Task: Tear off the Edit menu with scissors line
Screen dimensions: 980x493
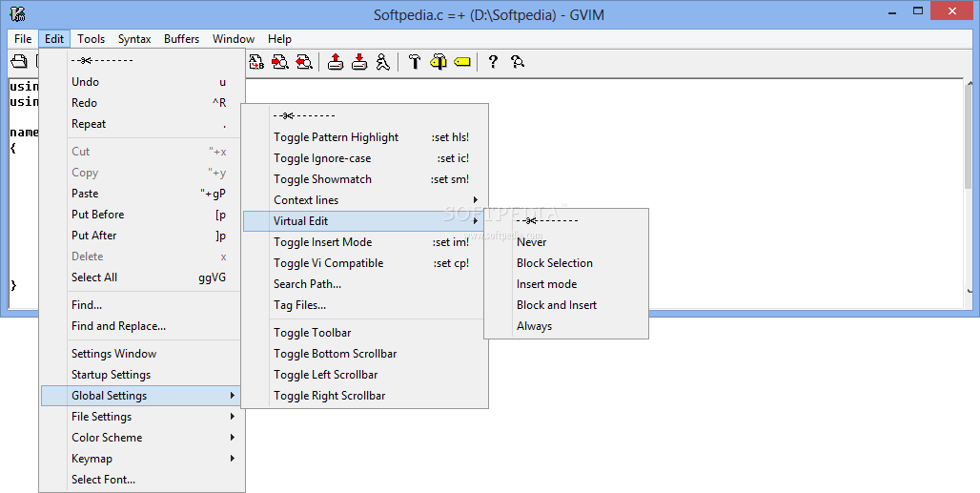Action: point(142,61)
